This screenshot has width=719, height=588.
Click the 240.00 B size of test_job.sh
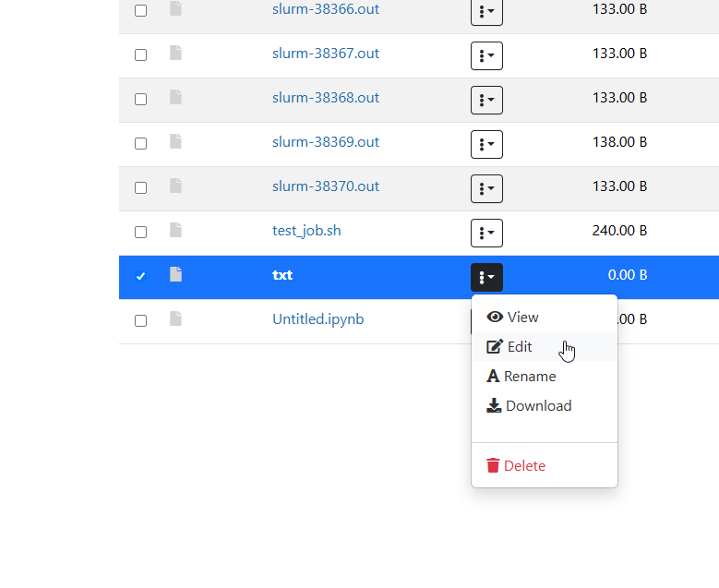[x=619, y=231]
